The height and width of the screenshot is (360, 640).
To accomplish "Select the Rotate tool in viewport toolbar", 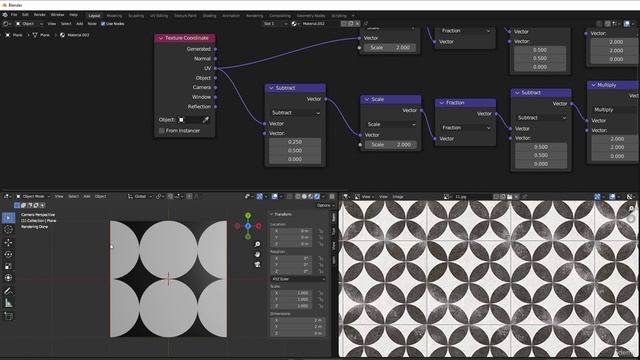I will click(x=8, y=254).
